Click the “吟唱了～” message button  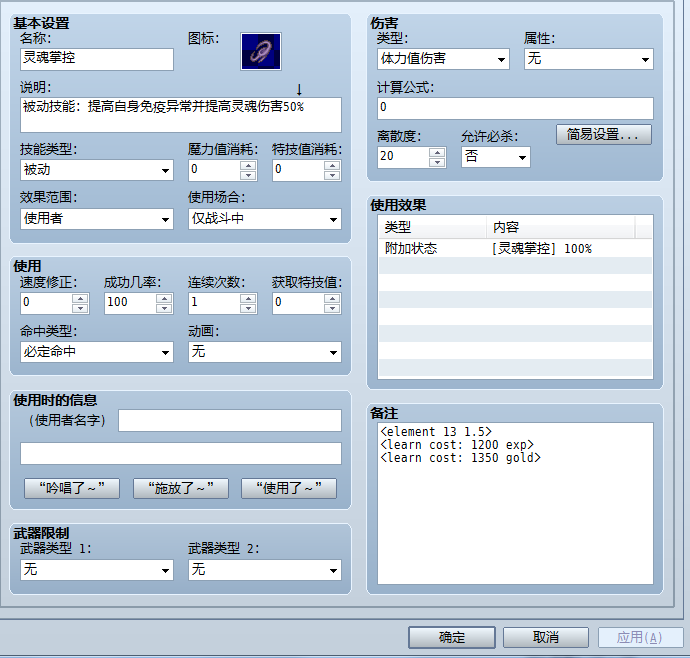(72, 488)
